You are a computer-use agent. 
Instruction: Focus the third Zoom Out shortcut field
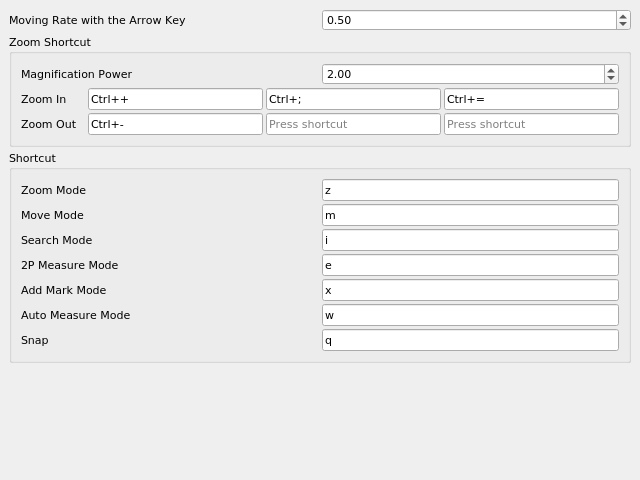[531, 124]
